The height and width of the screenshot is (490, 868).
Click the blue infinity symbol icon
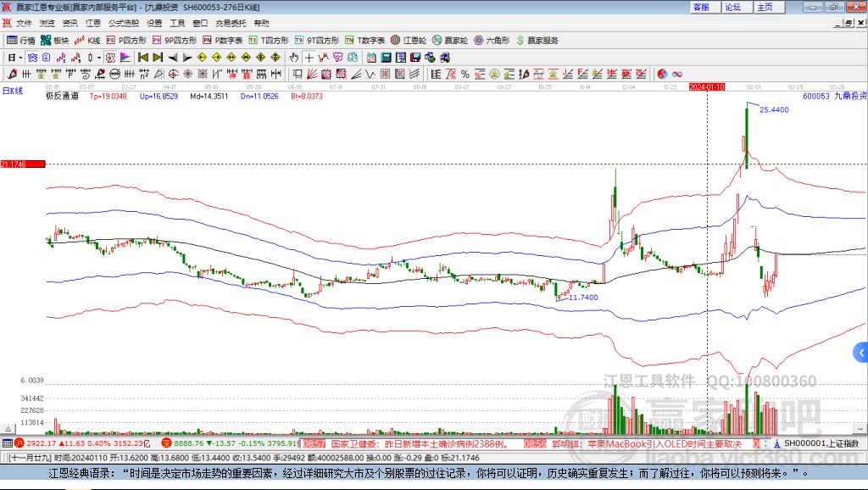point(677,75)
